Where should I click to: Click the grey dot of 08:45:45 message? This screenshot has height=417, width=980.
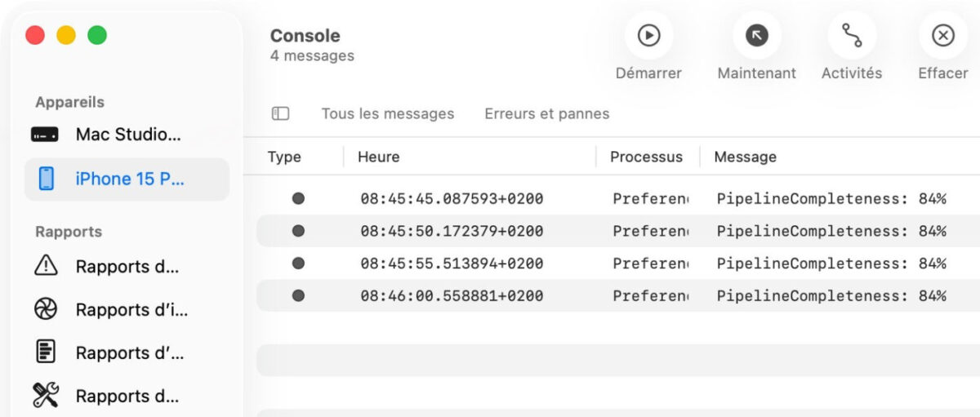pos(298,198)
